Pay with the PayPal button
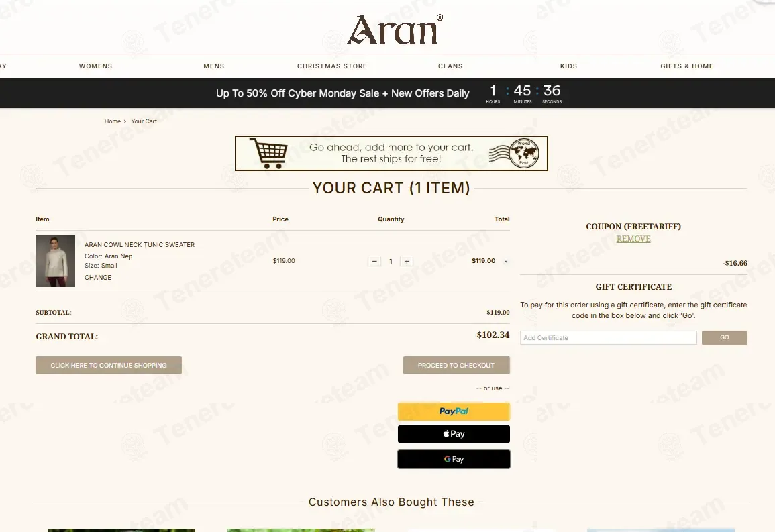 click(x=454, y=411)
